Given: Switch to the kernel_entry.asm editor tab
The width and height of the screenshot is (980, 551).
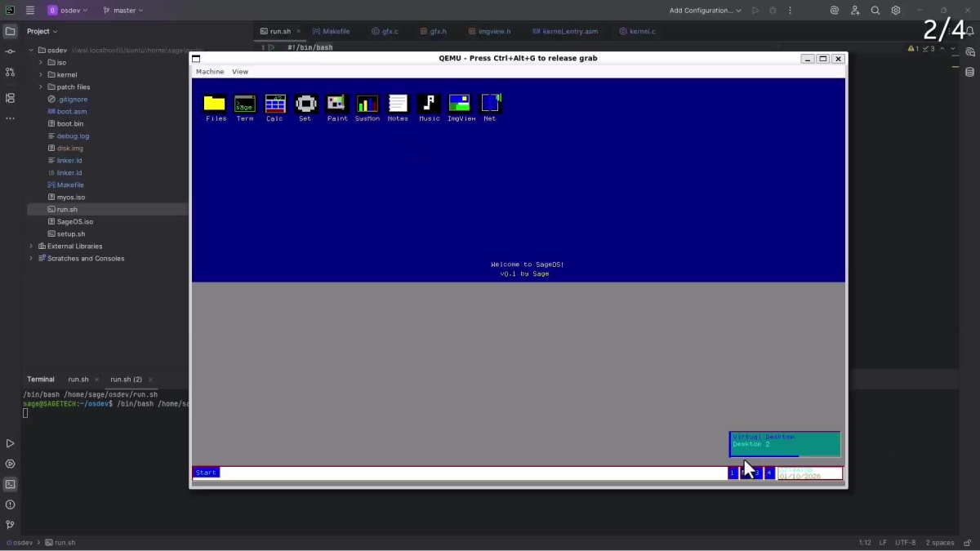Looking at the screenshot, I should coord(565,31).
